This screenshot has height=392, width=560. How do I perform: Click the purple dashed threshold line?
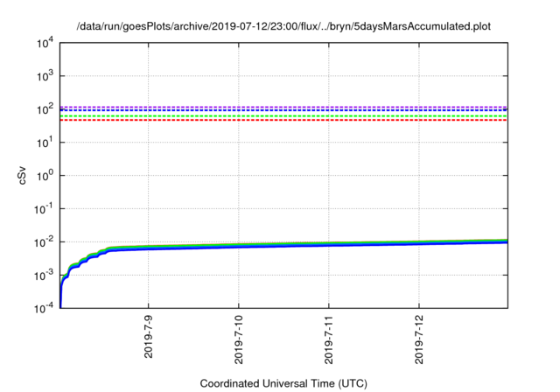283,107
